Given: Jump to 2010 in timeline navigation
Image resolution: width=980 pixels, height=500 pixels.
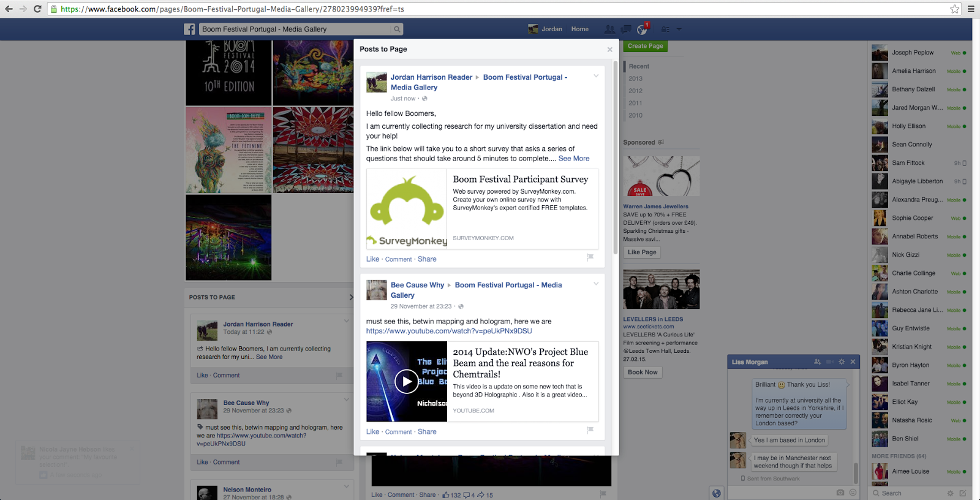Looking at the screenshot, I should 636,115.
